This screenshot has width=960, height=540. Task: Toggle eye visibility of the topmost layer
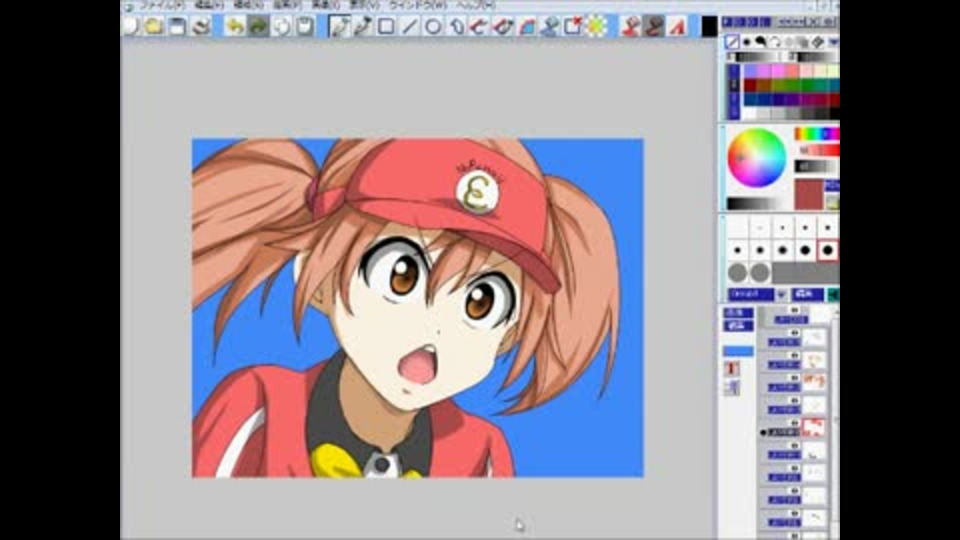click(x=794, y=310)
